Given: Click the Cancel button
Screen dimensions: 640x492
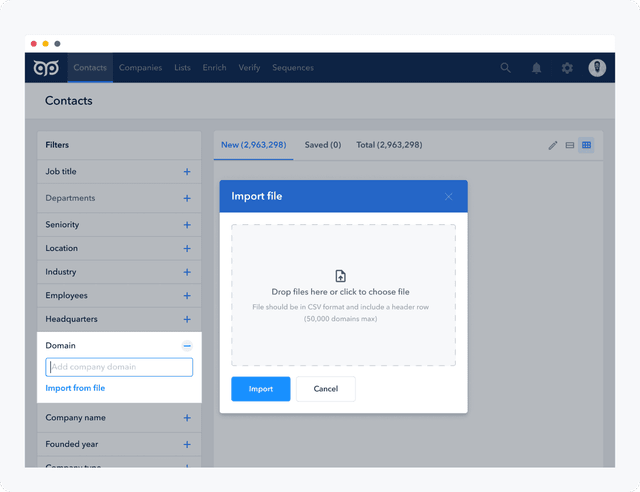Looking at the screenshot, I should tap(326, 389).
